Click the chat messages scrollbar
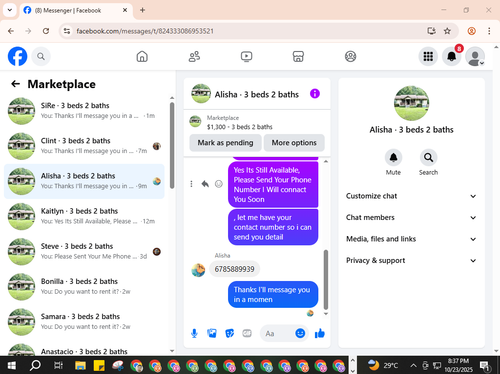500x374 pixels. pos(326,280)
